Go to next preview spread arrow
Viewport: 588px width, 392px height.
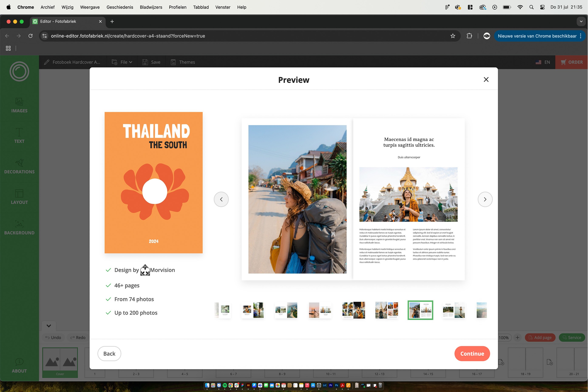(x=485, y=199)
